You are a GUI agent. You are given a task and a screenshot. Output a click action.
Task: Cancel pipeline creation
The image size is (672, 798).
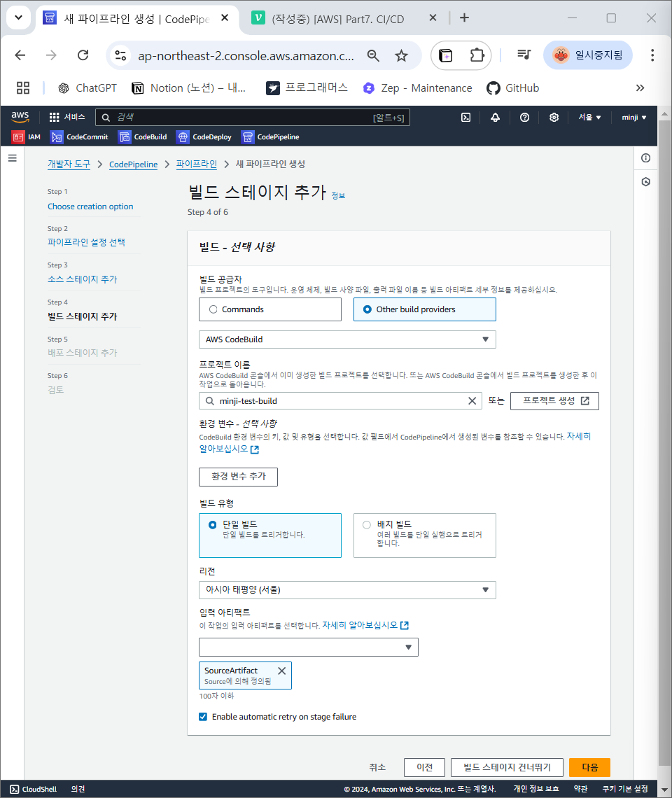click(x=377, y=767)
